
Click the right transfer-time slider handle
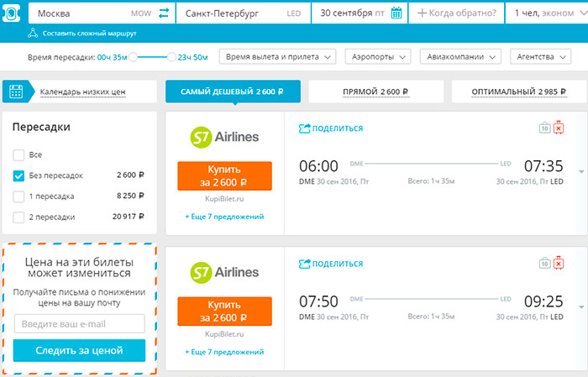(x=171, y=57)
